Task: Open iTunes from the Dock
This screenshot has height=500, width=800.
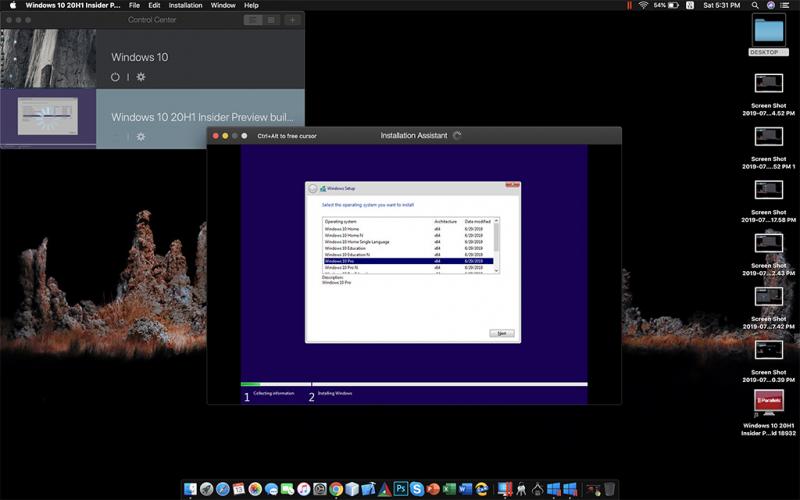Action: click(304, 489)
